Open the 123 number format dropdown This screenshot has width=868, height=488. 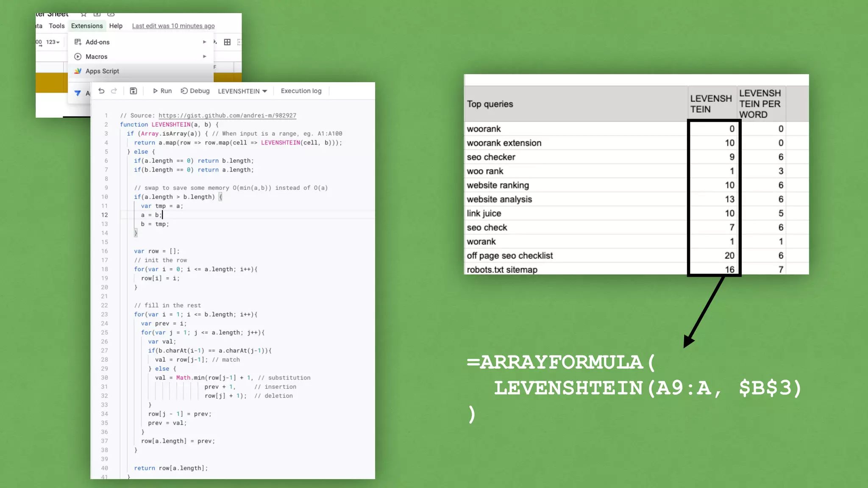[53, 42]
